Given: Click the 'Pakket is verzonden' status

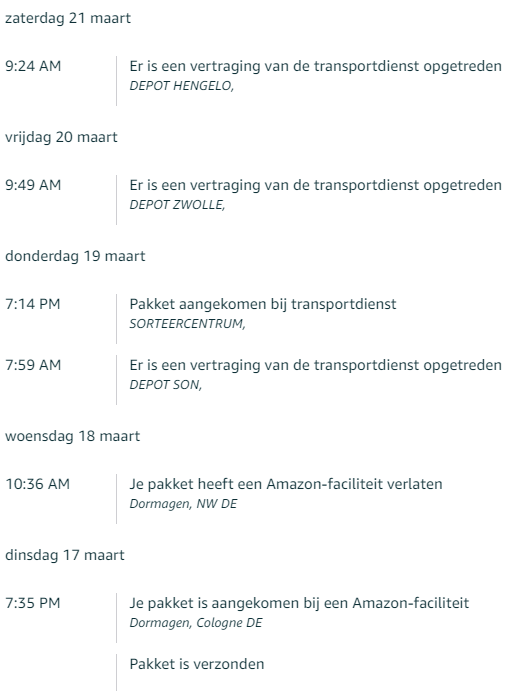Looking at the screenshot, I should (x=197, y=664).
